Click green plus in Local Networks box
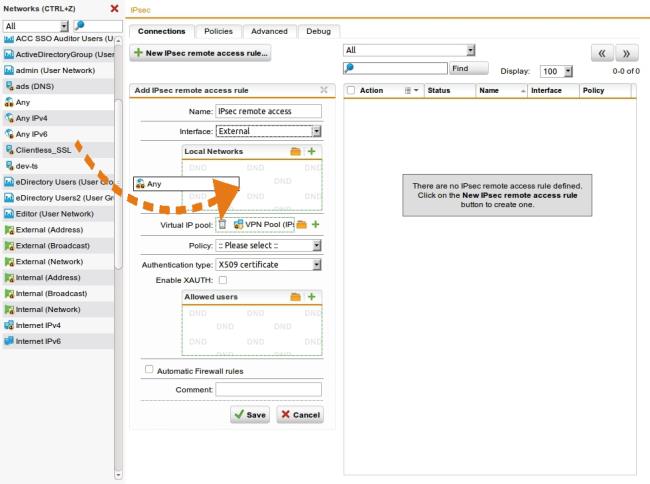This screenshot has height=484, width=650. pyautogui.click(x=311, y=151)
